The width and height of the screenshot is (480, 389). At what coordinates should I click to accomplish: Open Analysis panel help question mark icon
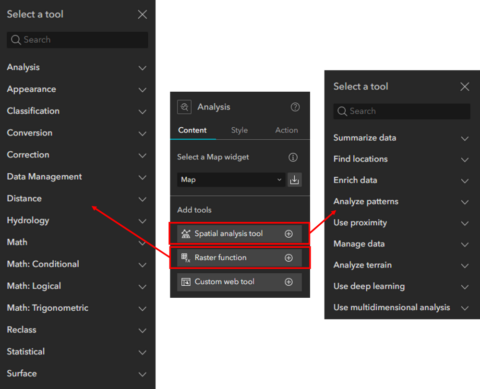tap(295, 107)
